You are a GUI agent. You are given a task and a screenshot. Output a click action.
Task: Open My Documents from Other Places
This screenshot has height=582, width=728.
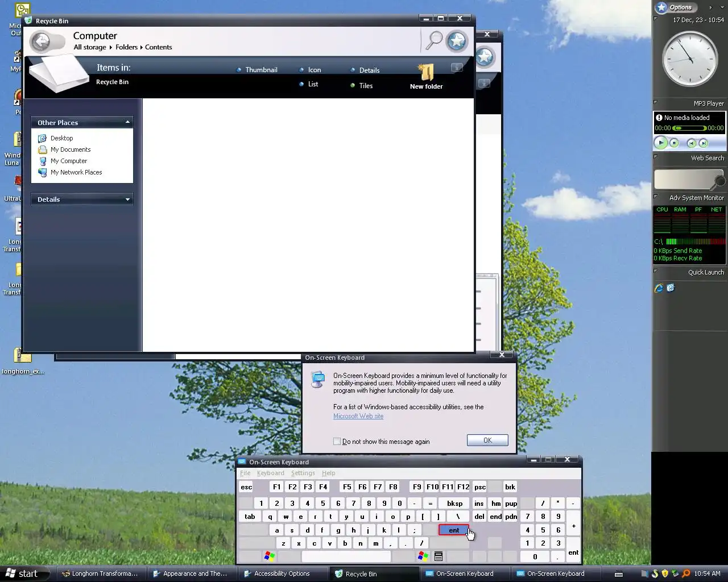64,149
